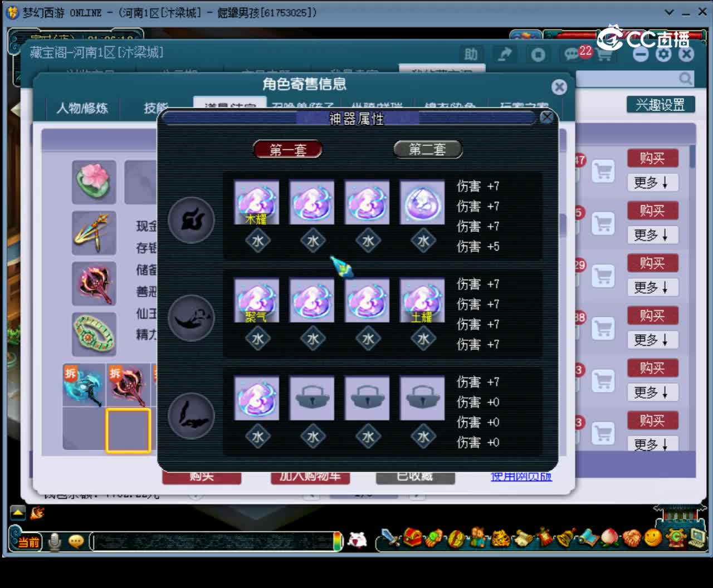Viewport: 713px width, 588px height.
Task: Click the circular emblem left of the locked row
Action: [x=192, y=416]
